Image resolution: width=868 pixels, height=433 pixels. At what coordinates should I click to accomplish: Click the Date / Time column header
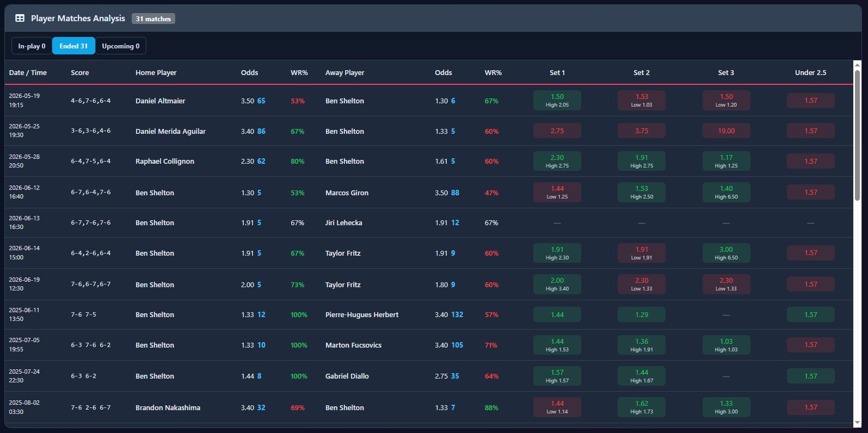tap(28, 73)
